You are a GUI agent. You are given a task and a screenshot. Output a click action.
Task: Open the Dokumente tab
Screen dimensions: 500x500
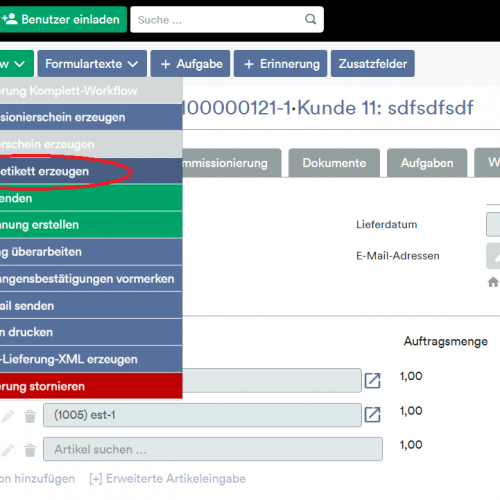click(x=334, y=163)
